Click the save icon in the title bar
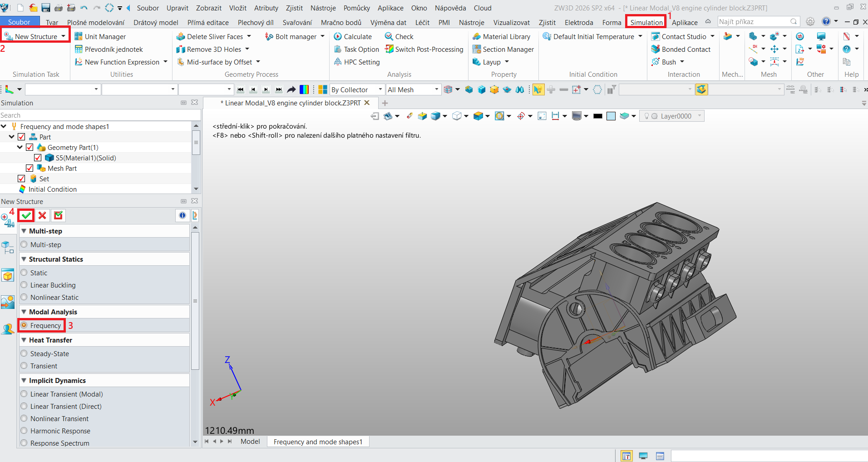Viewport: 868px width, 462px height. [x=46, y=8]
